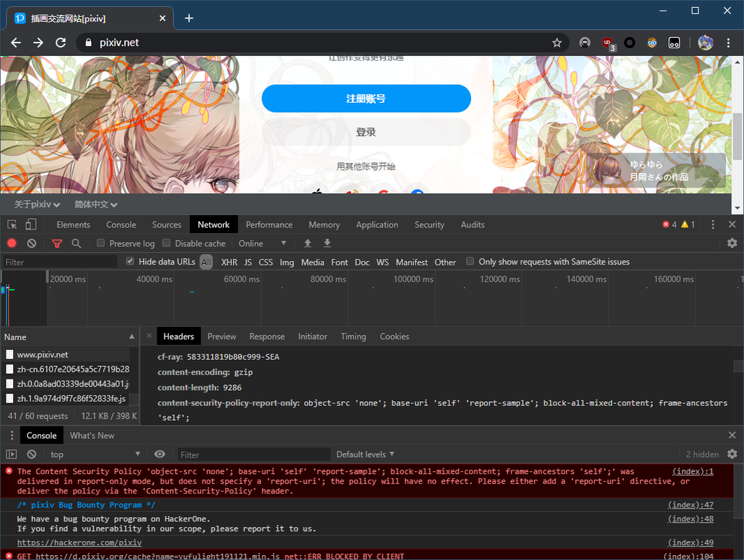The width and height of the screenshot is (744, 560).
Task: View the Timing tab of the request
Action: [353, 337]
